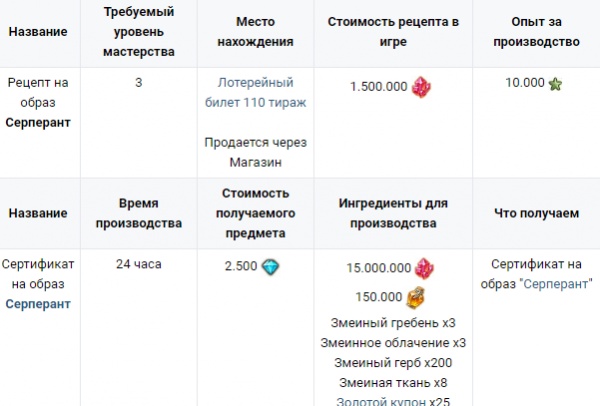Screen dimensions: 600x406
Task: Click the Место нахождения column header
Action: click(x=262, y=32)
